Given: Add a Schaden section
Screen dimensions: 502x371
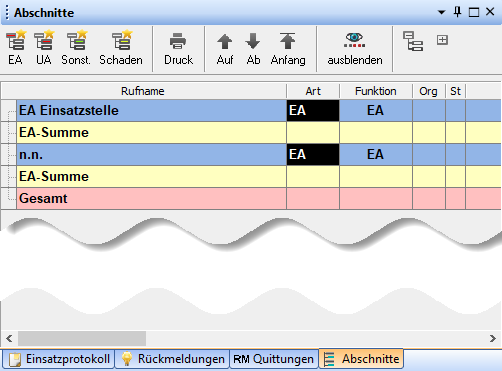Looking at the screenshot, I should coord(121,48).
